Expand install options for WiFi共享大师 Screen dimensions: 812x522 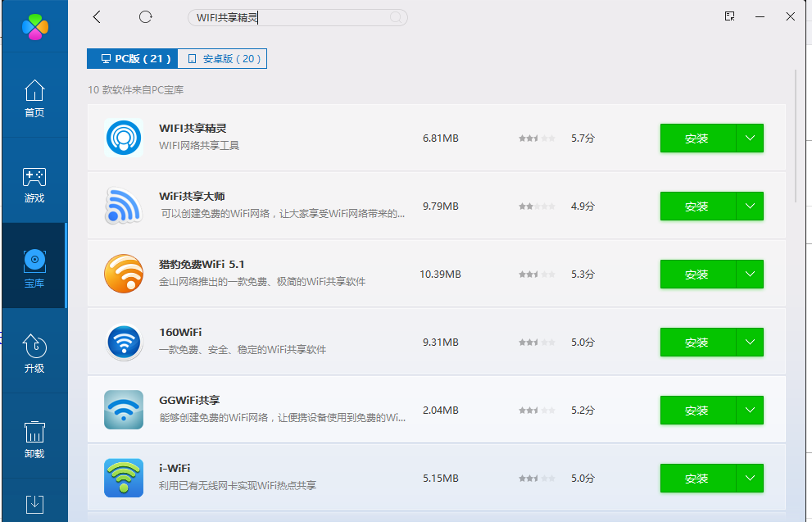click(x=750, y=207)
